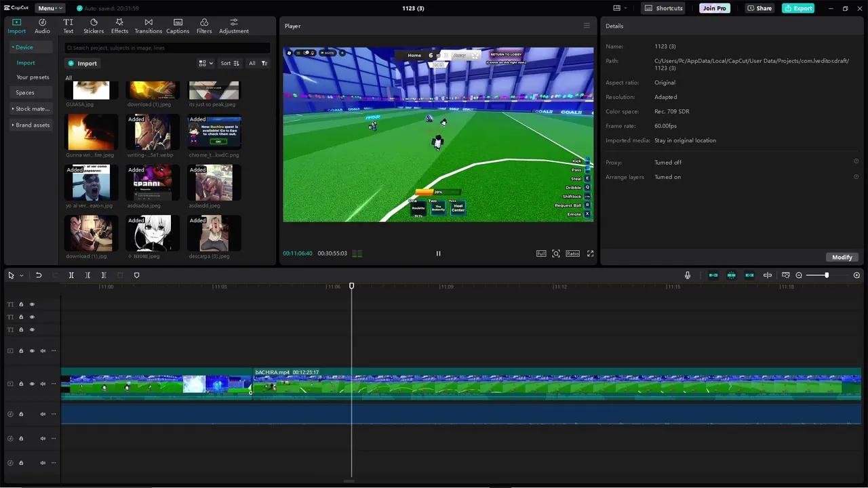Undo the last edit
868x488 pixels.
pyautogui.click(x=39, y=275)
